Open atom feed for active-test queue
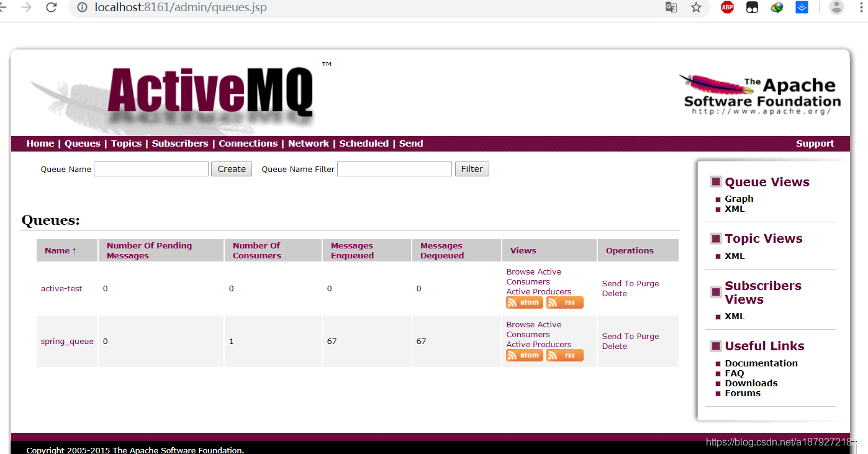Viewport: 868px width, 454px height. (x=525, y=302)
